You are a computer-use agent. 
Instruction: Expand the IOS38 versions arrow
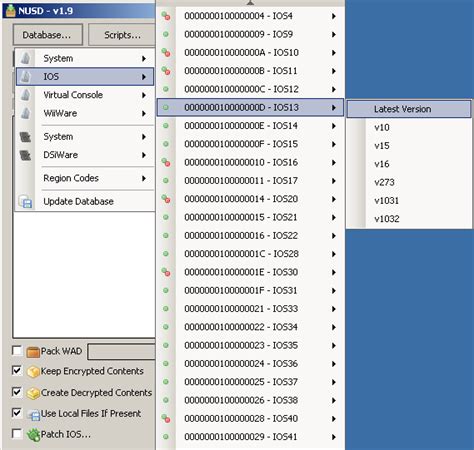point(333,400)
